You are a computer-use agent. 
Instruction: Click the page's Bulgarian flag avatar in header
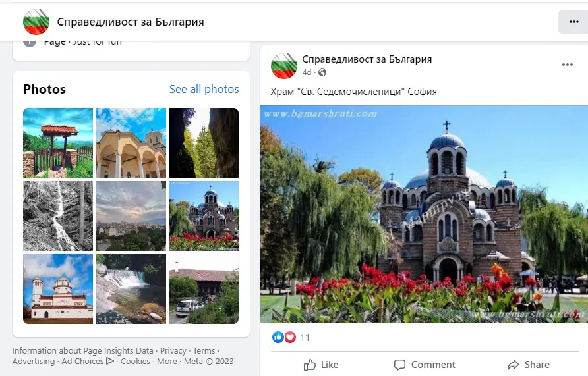coord(36,22)
